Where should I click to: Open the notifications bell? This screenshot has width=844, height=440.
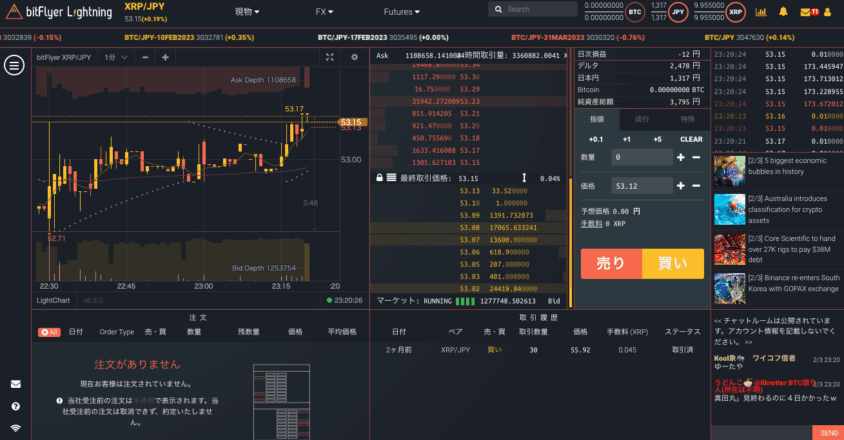coord(783,12)
